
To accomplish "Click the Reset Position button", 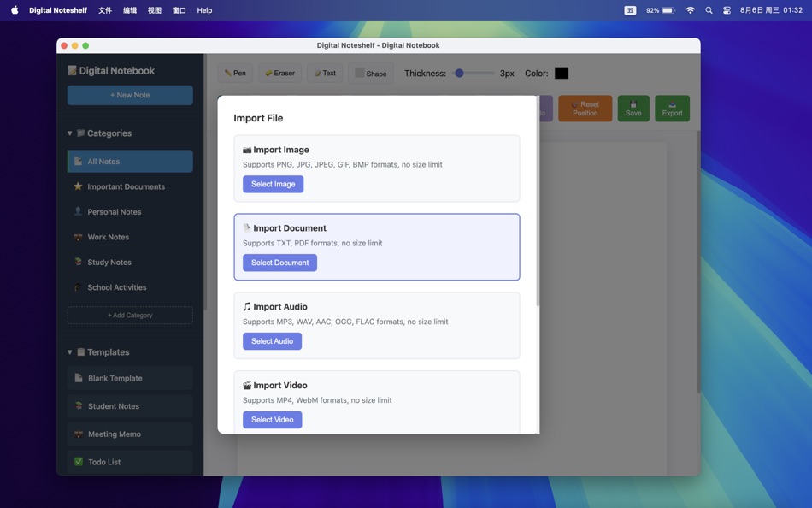I will [585, 109].
